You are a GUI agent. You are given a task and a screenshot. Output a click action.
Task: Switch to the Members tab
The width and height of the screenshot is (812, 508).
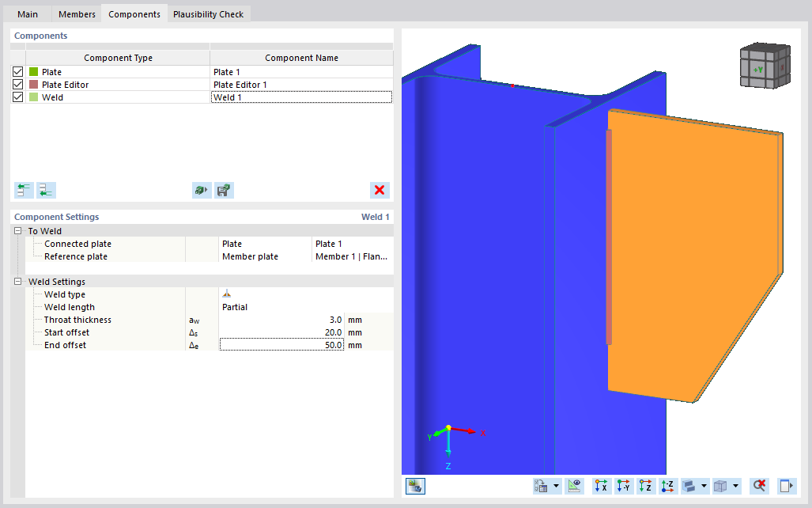pos(77,13)
